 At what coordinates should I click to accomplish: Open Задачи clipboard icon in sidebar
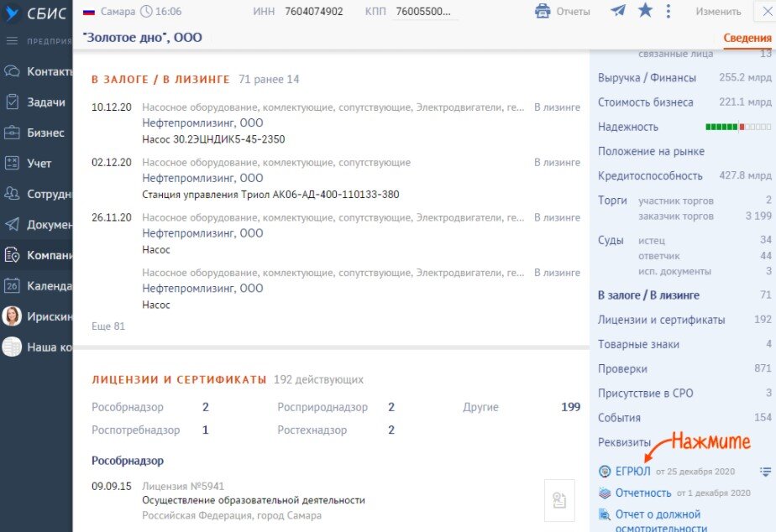tap(12, 102)
